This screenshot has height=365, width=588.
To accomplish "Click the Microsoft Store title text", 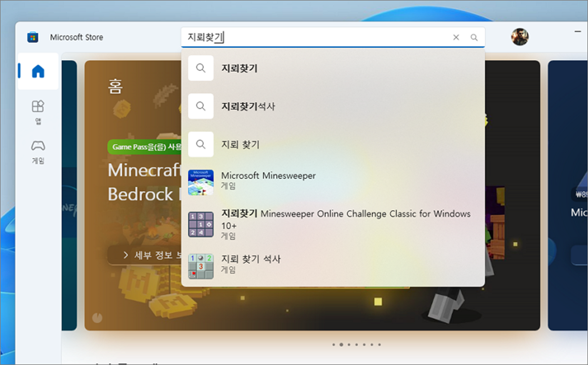I will click(x=77, y=37).
